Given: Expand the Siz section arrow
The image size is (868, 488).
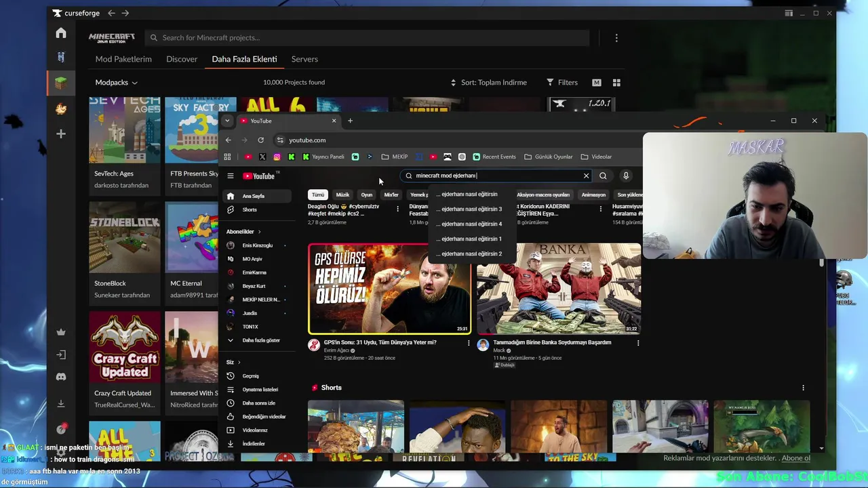Looking at the screenshot, I should click(x=239, y=363).
